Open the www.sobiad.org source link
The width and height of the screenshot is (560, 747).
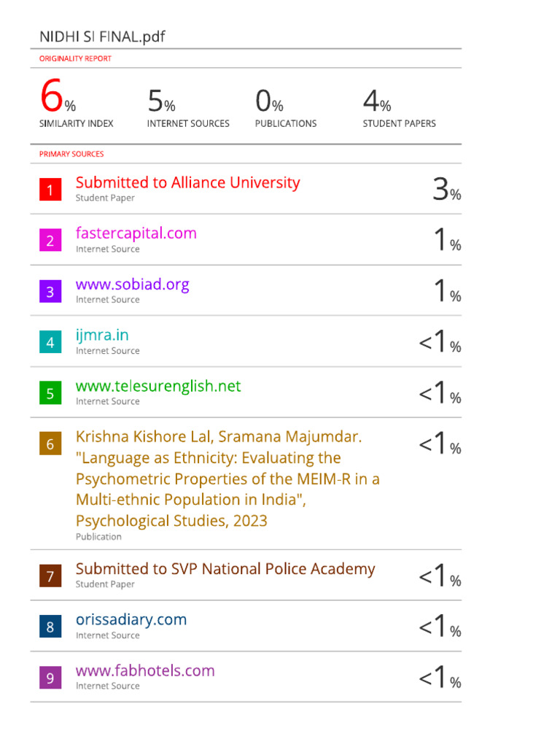tap(132, 285)
